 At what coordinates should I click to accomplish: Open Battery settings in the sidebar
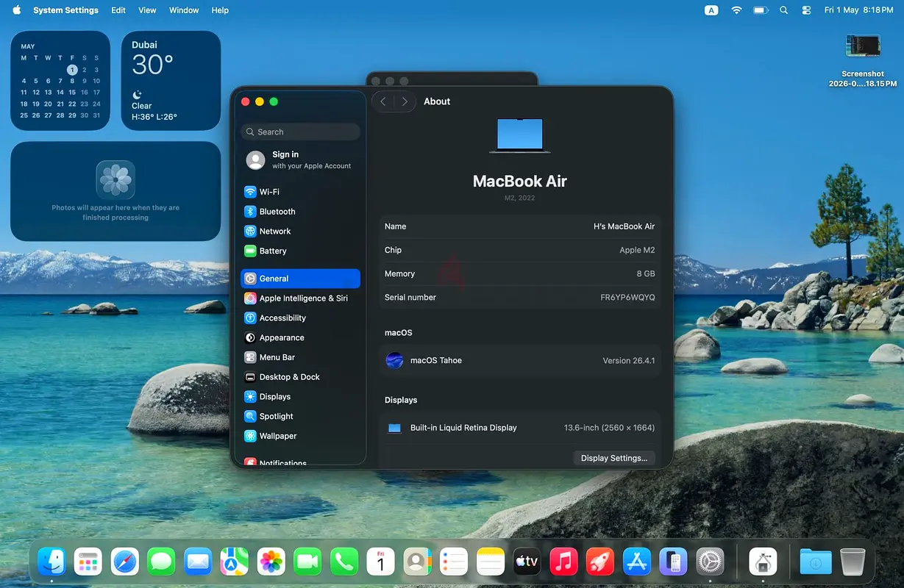[x=300, y=251]
